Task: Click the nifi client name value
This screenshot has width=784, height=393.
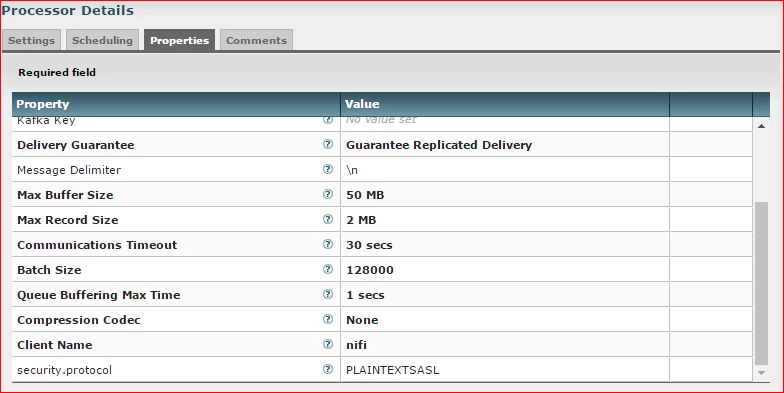Action: 356,345
